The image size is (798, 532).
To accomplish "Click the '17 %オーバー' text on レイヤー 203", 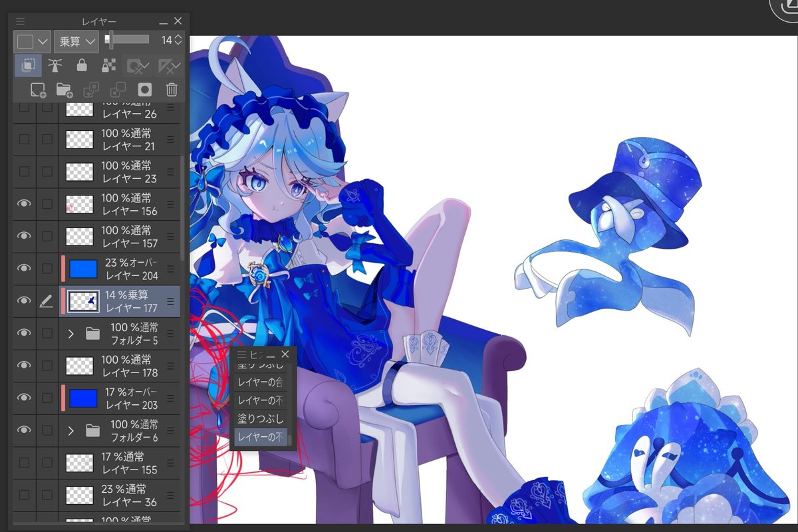I will pos(131,392).
